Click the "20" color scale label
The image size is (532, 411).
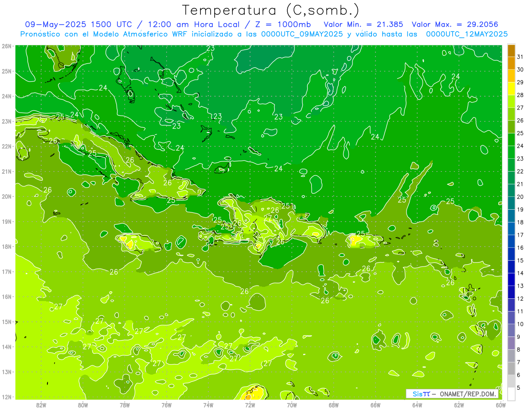tap(520, 197)
